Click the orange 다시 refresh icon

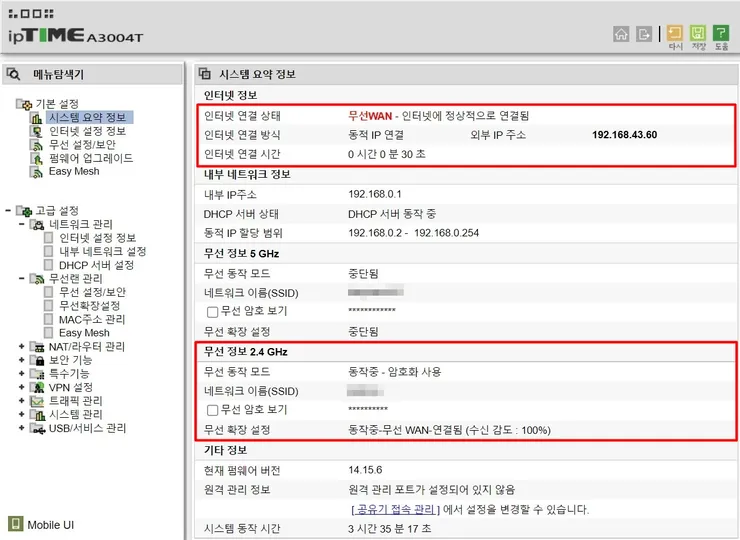(x=675, y=33)
